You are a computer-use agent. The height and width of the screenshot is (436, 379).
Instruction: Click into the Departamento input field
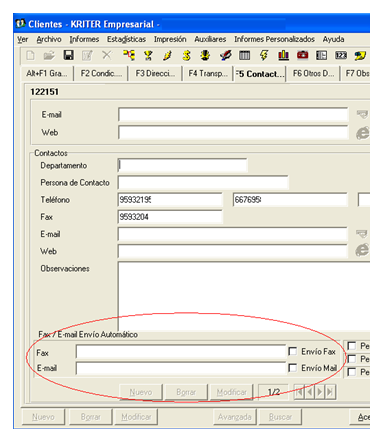[x=182, y=165]
